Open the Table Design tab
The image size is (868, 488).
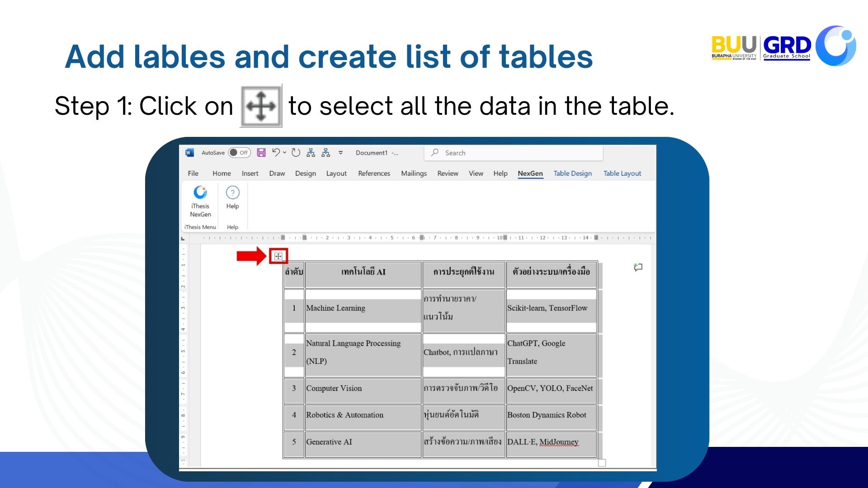coord(572,174)
